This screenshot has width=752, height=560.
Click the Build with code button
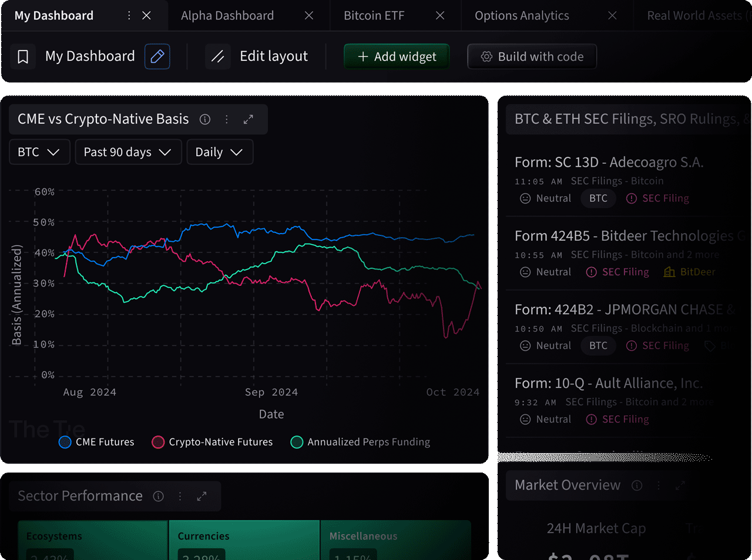click(x=532, y=56)
